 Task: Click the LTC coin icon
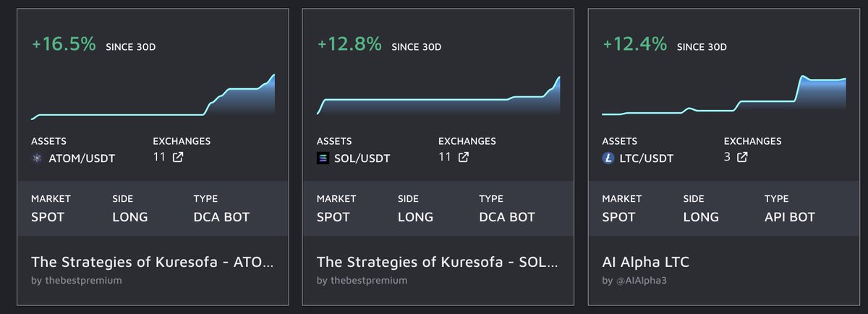coord(608,158)
